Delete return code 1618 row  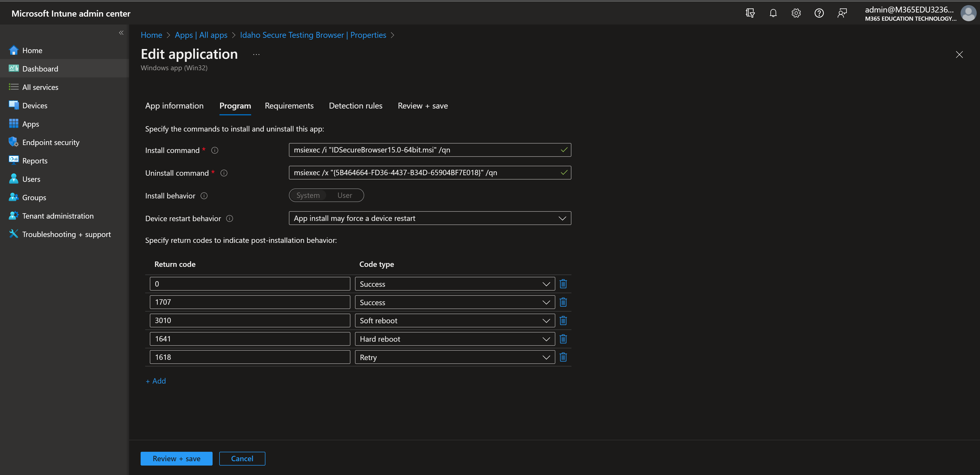coord(563,357)
